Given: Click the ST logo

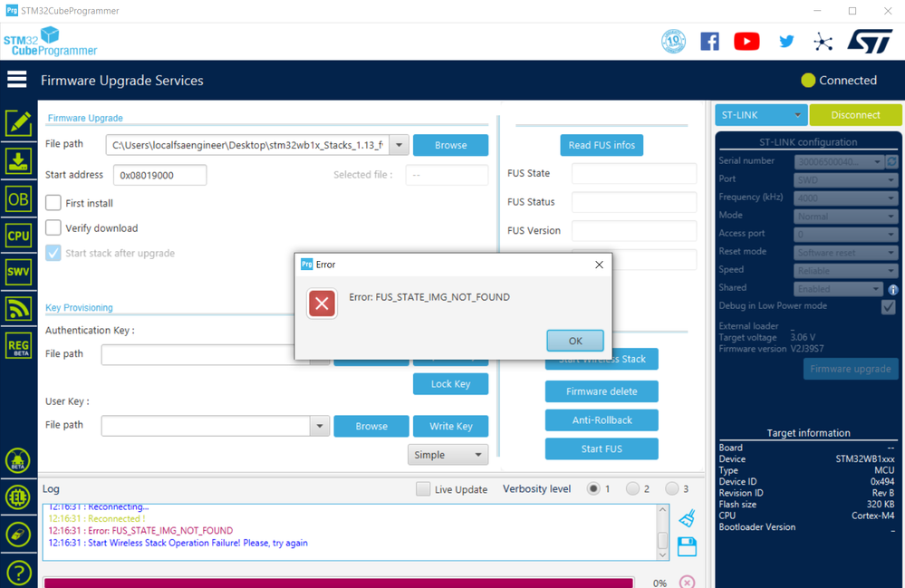Looking at the screenshot, I should 870,42.
